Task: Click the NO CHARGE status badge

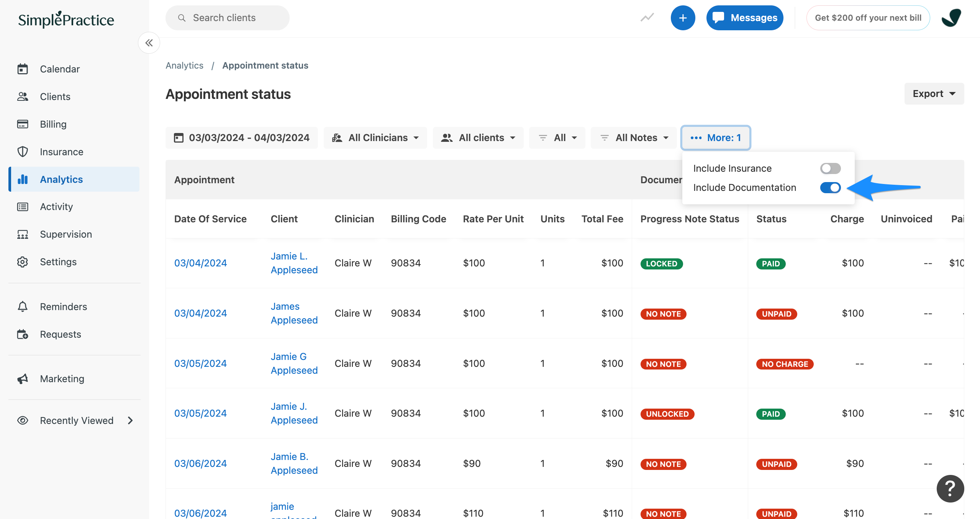Action: (x=785, y=364)
